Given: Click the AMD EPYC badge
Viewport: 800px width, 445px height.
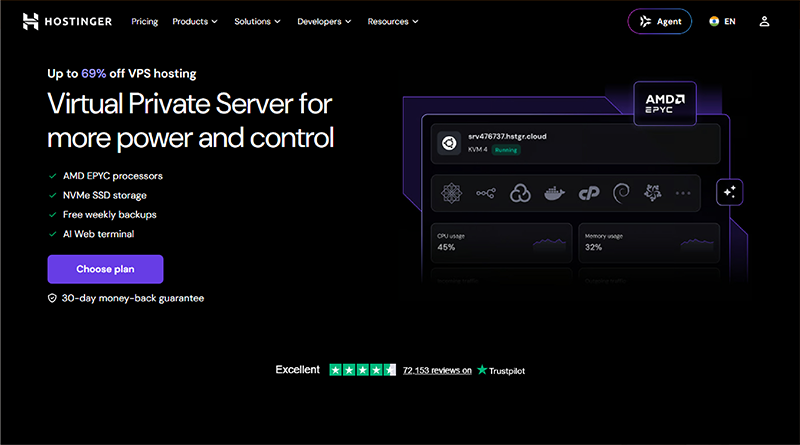Looking at the screenshot, I should [665, 104].
